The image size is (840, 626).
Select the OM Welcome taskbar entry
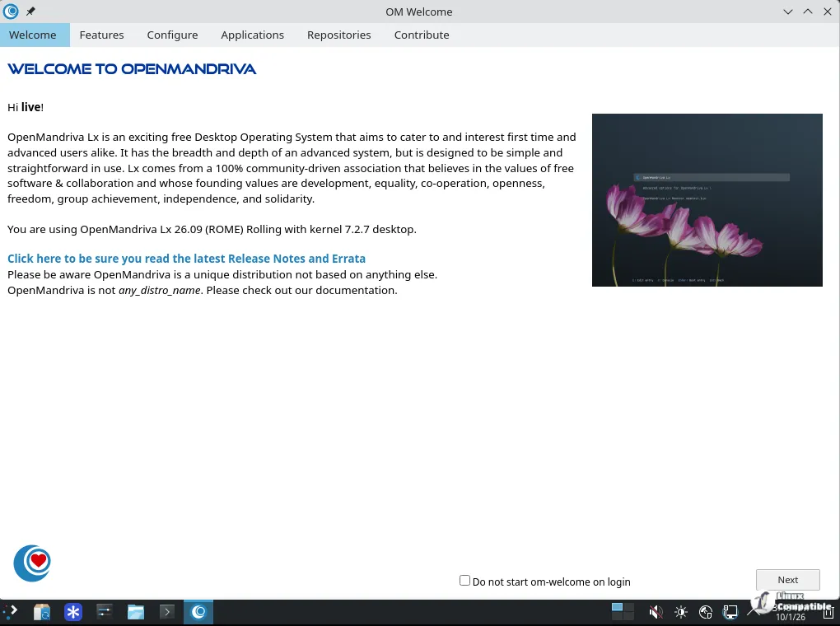click(x=198, y=611)
